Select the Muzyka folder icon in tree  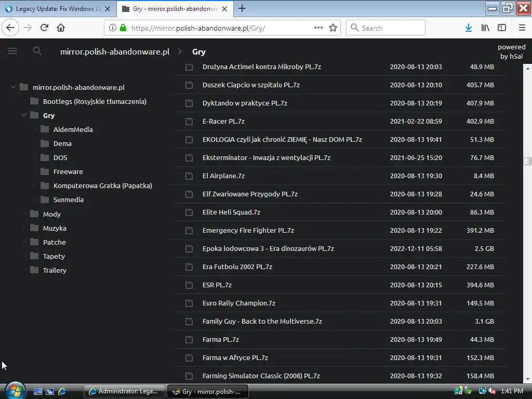click(x=34, y=228)
